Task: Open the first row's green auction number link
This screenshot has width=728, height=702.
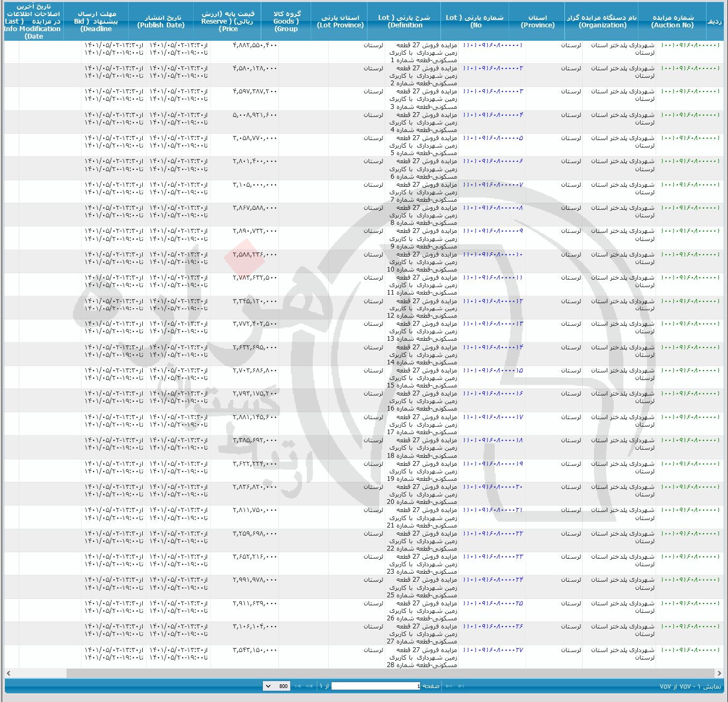Action: click(x=690, y=45)
